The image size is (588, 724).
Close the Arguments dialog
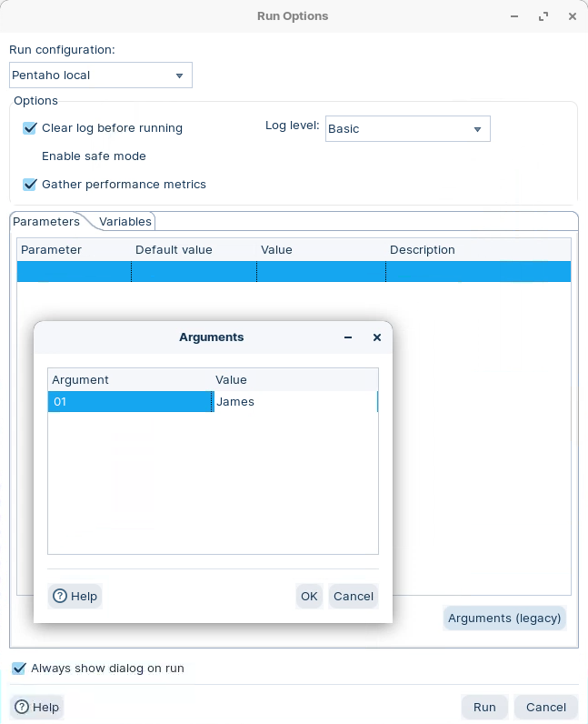[x=377, y=337]
